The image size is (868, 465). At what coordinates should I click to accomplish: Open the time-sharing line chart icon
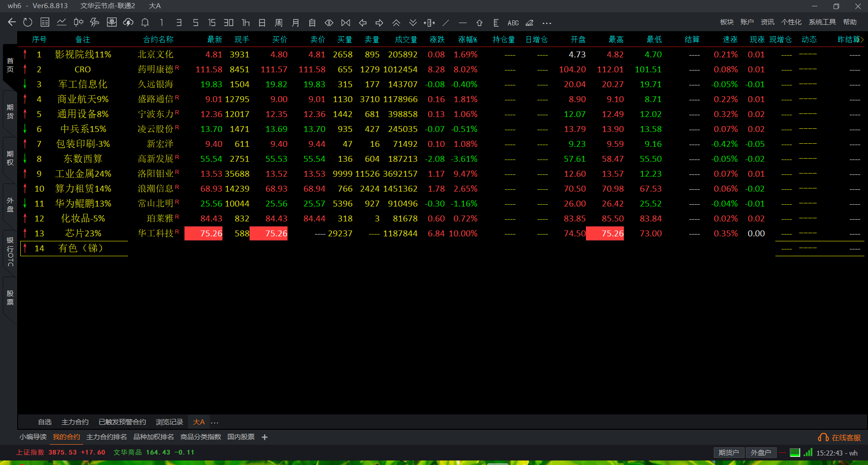61,22
